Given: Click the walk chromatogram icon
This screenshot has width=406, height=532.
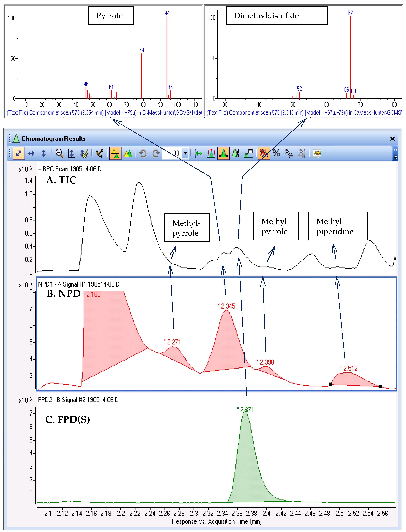Looking at the screenshot, I should (236, 153).
